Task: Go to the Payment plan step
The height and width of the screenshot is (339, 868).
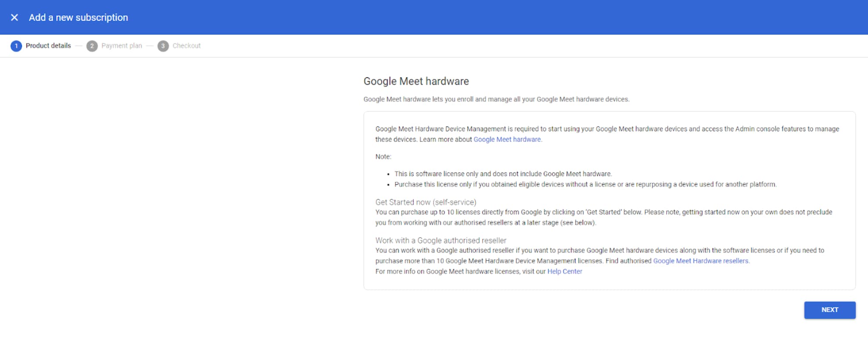Action: pos(122,46)
